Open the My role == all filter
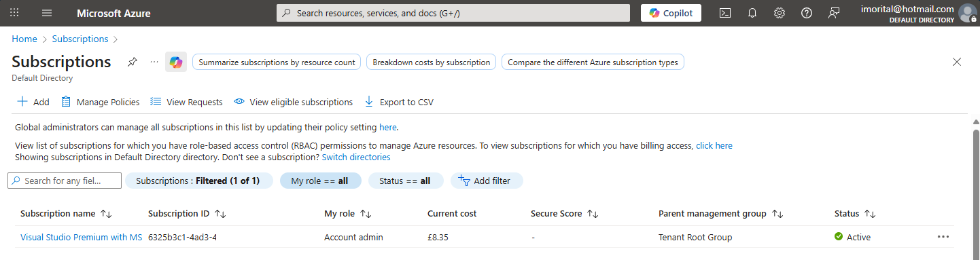980x260 pixels. (x=320, y=181)
